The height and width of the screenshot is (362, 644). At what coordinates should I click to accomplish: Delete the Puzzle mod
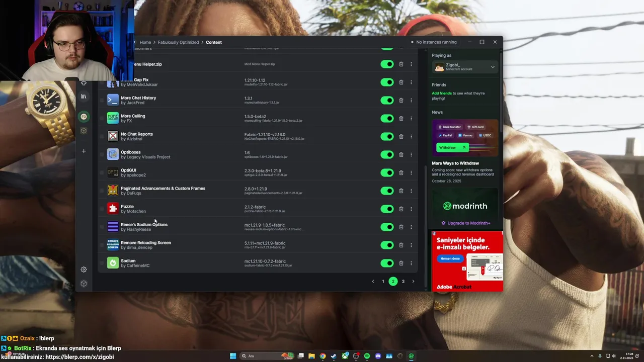[401, 209]
